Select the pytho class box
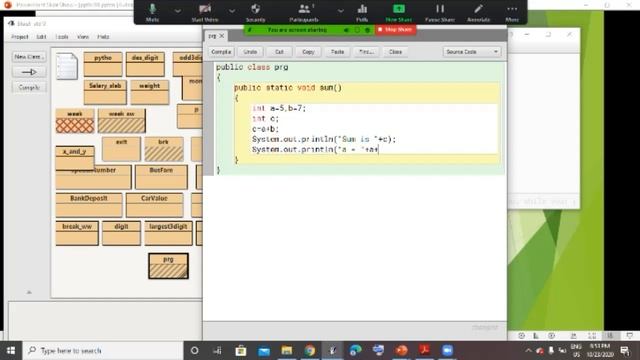This screenshot has height=360, width=640. (x=103, y=64)
